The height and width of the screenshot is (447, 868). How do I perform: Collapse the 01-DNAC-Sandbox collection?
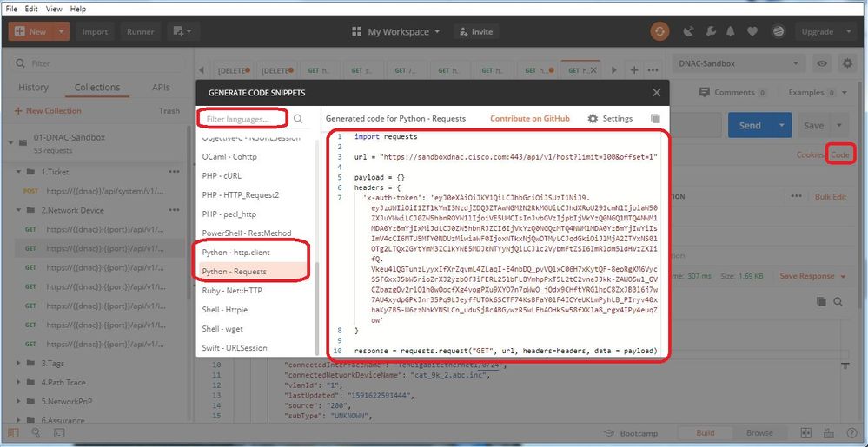pos(10,142)
